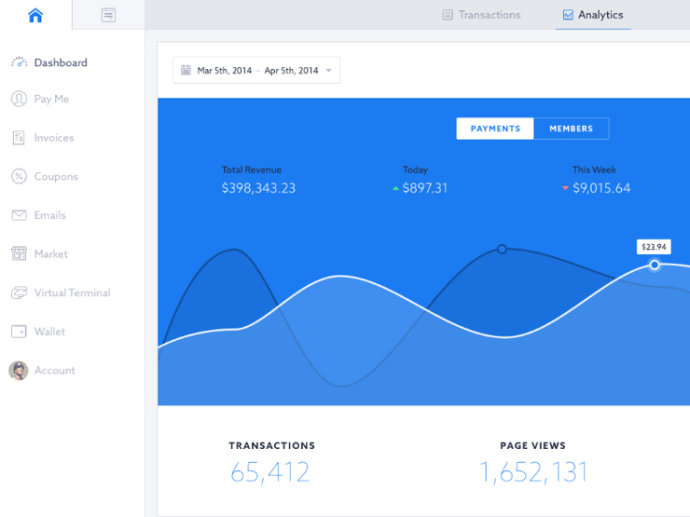Click the user avatar photo
Image resolution: width=690 pixels, height=517 pixels.
pyautogui.click(x=18, y=370)
